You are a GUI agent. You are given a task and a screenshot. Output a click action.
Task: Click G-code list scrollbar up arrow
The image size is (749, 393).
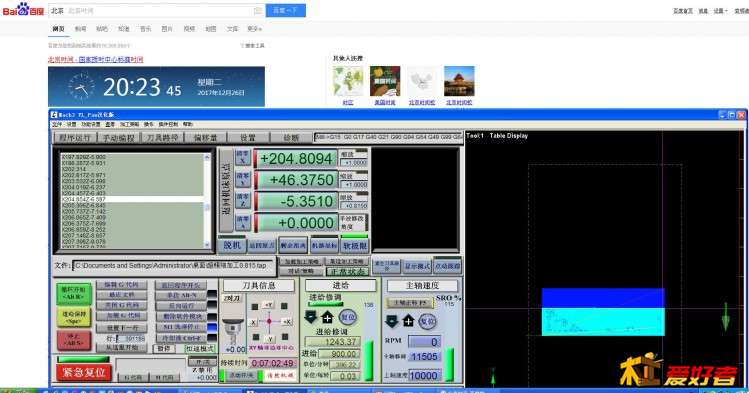[207, 157]
